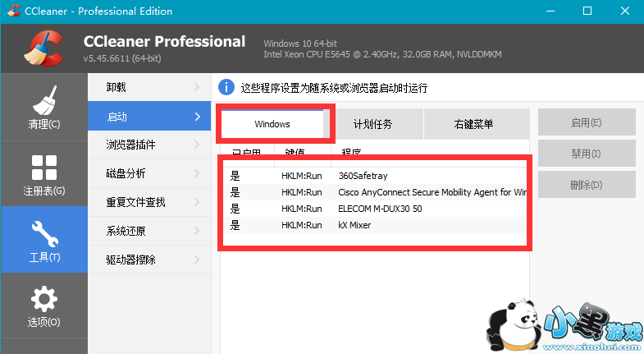Open Disk Analyzer (磁盘分析) item
644x354 pixels.
(x=149, y=173)
